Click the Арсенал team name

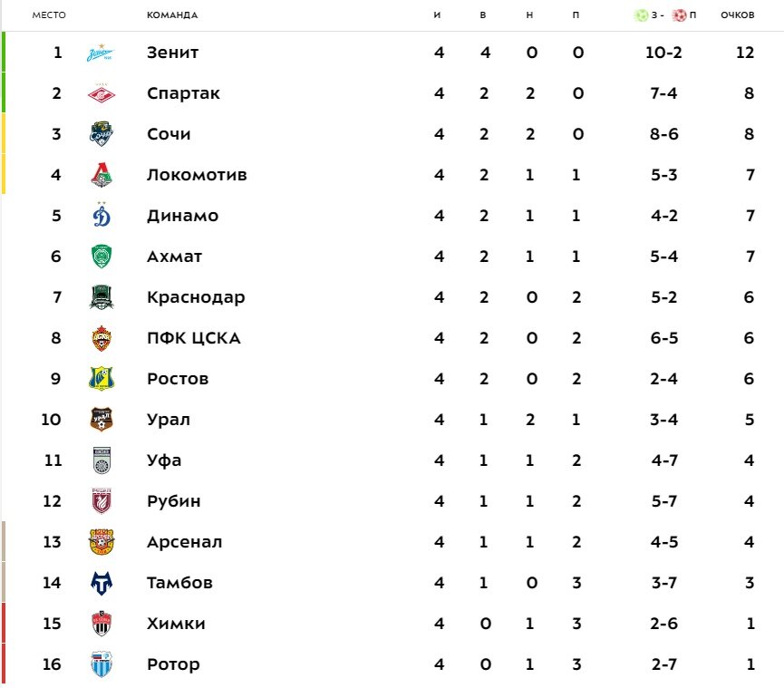click(185, 542)
